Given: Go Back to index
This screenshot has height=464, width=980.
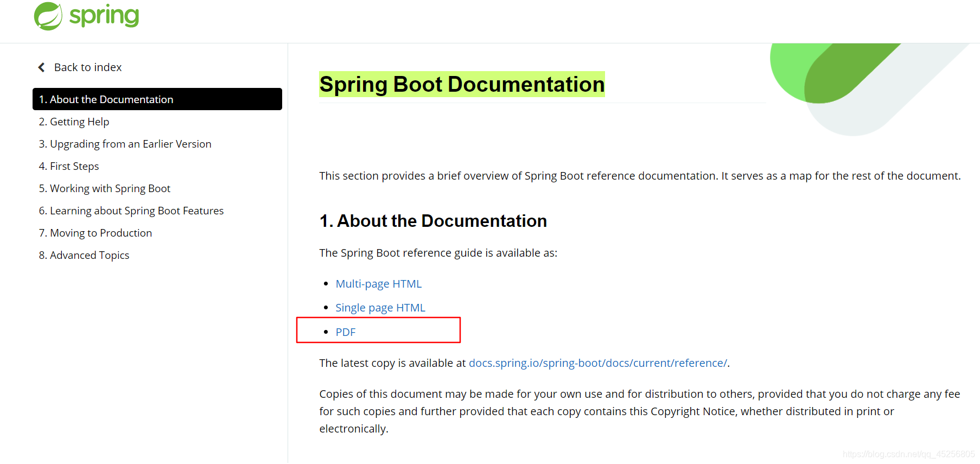Looking at the screenshot, I should click(x=88, y=67).
